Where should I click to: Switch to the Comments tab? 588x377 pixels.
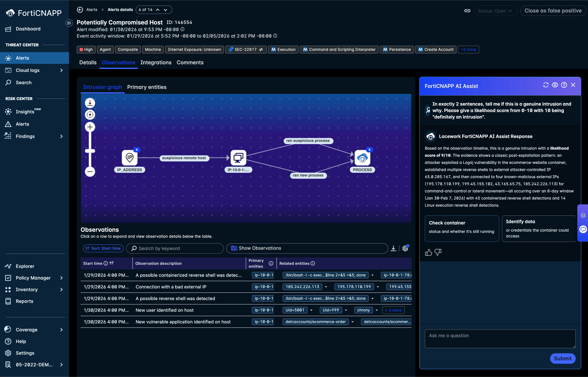(x=190, y=62)
